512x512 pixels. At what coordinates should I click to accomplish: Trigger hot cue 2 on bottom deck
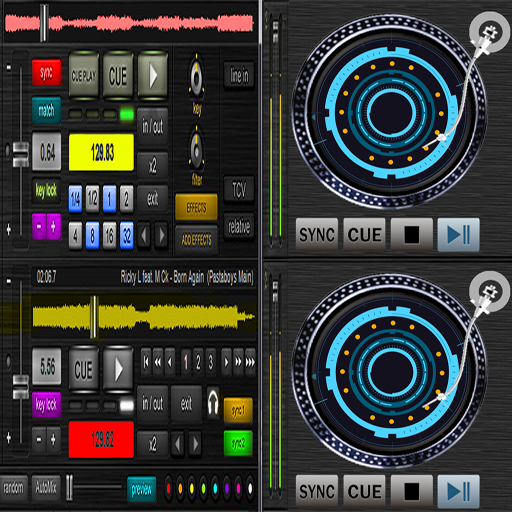pos(198,362)
